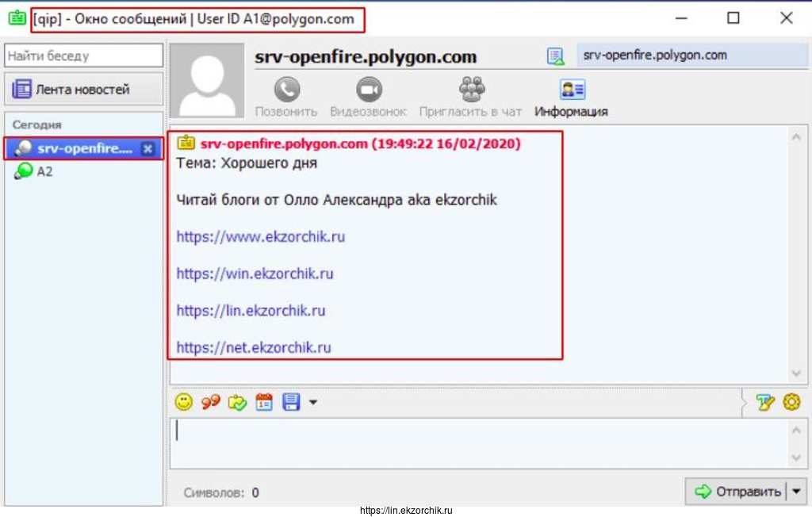Open the orange gear settings icon
Viewport: 812px width, 517px height.
791,403
